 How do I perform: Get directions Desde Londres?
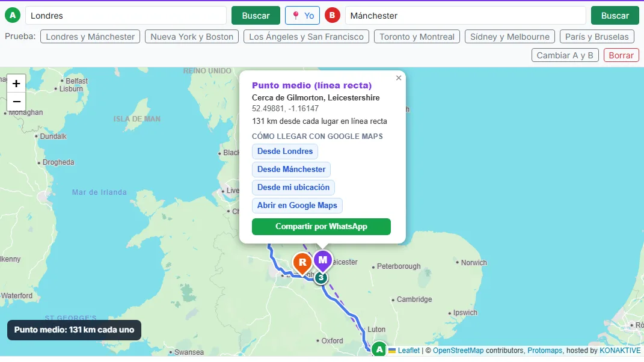[285, 151]
